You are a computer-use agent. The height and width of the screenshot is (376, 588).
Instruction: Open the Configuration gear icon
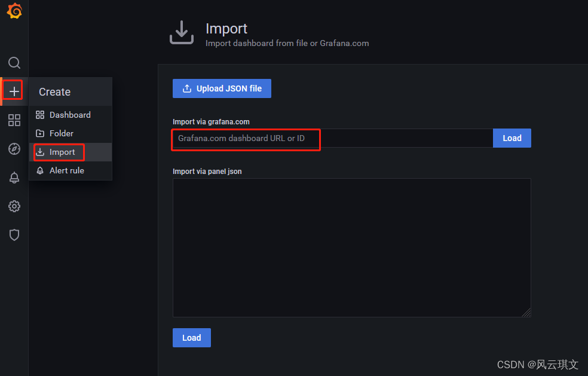14,206
